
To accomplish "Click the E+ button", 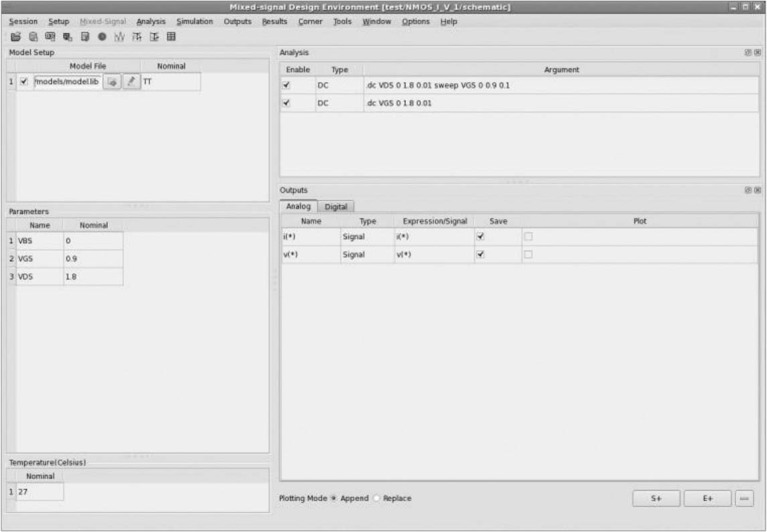I will (x=707, y=499).
